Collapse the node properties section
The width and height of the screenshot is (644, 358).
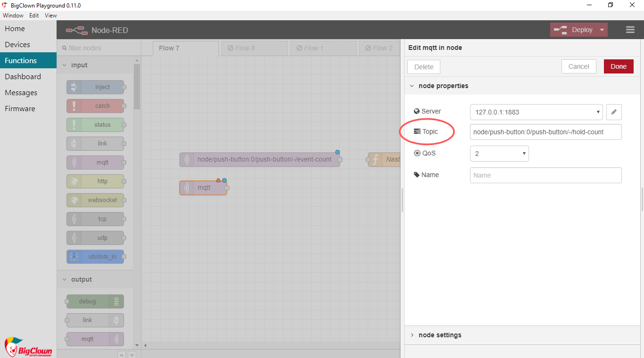pyautogui.click(x=412, y=86)
